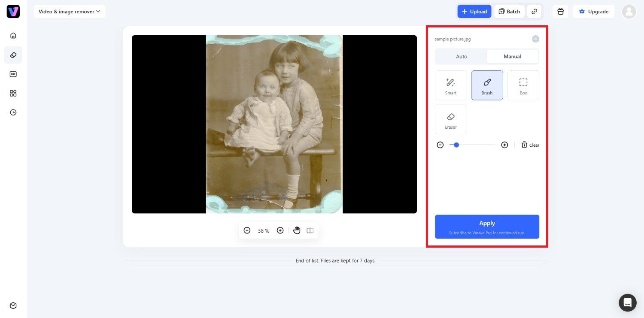644x318 pixels.
Task: Click the Upload button
Action: (x=474, y=12)
